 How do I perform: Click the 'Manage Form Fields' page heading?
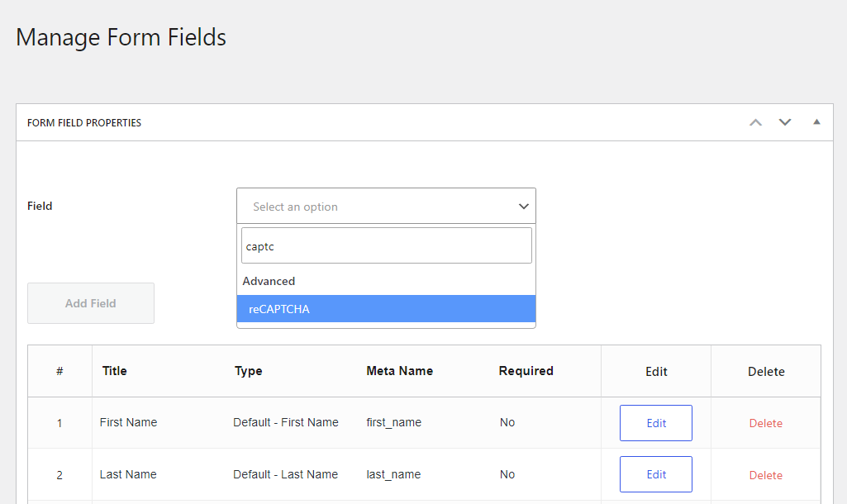[121, 37]
